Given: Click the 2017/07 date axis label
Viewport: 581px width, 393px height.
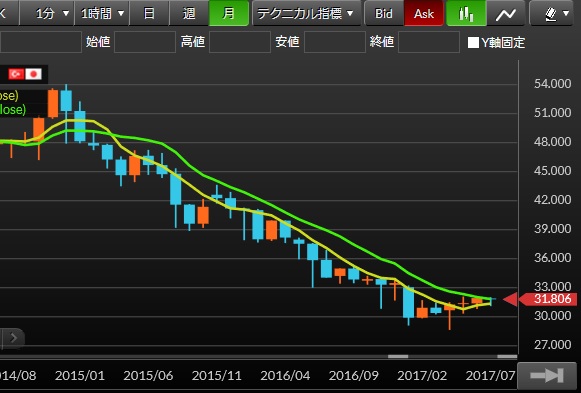Looking at the screenshot, I should coord(490,376).
